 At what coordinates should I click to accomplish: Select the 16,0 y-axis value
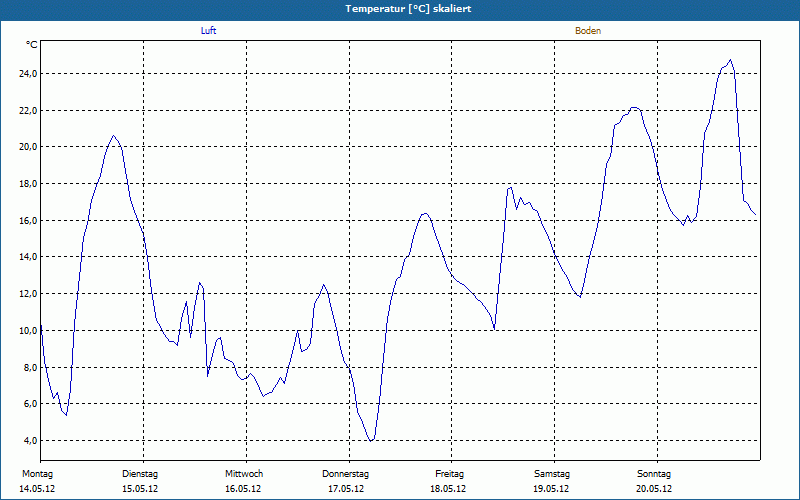(27, 220)
